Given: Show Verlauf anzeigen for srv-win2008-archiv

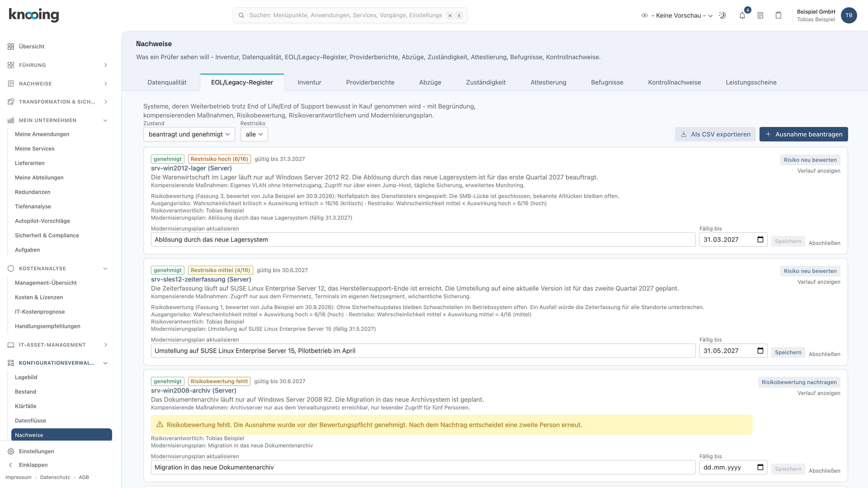Looking at the screenshot, I should [x=818, y=393].
